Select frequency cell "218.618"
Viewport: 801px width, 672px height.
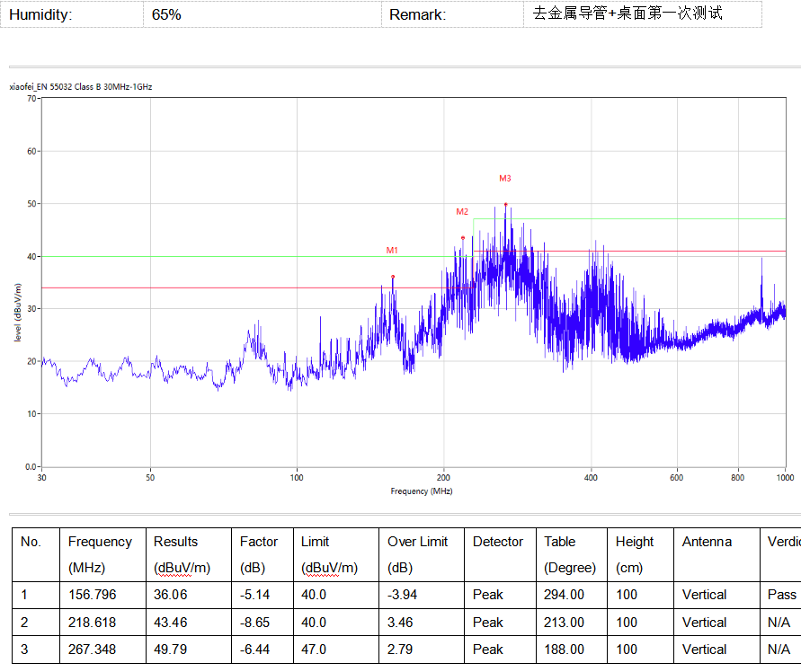pyautogui.click(x=93, y=623)
